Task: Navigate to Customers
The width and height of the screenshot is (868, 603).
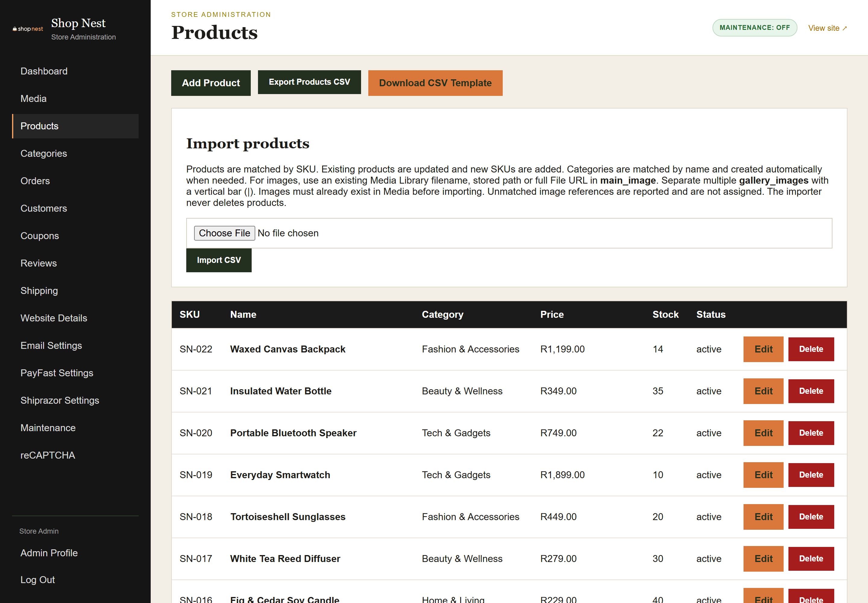Action: tap(75, 208)
